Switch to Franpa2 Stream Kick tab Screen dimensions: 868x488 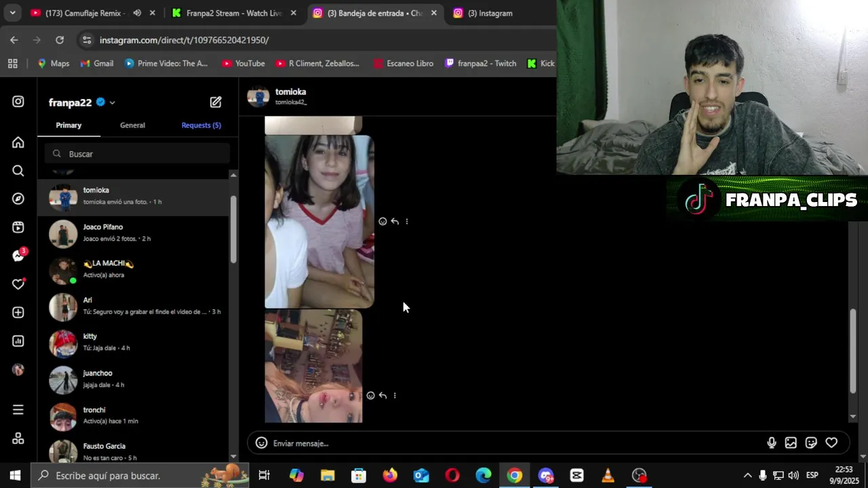pos(234,13)
